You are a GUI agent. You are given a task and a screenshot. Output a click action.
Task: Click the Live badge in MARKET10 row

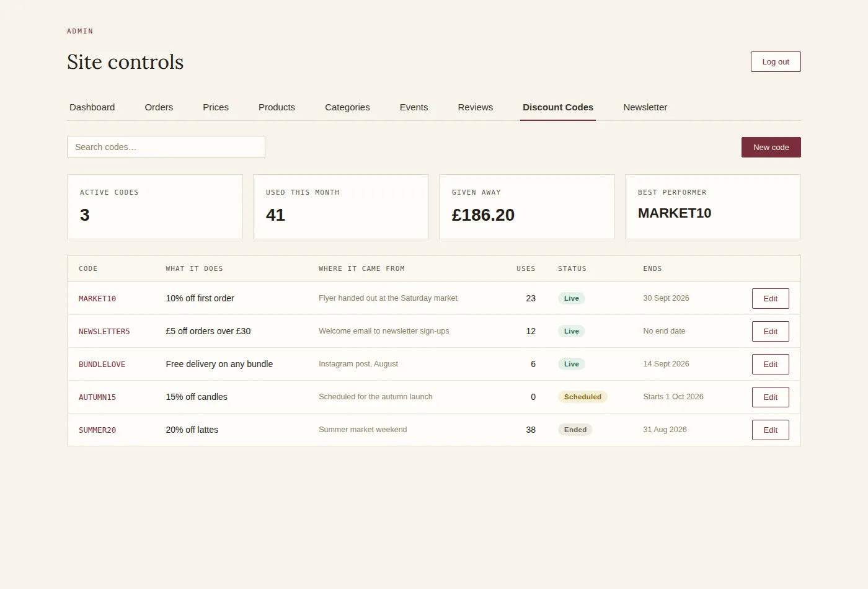572,298
